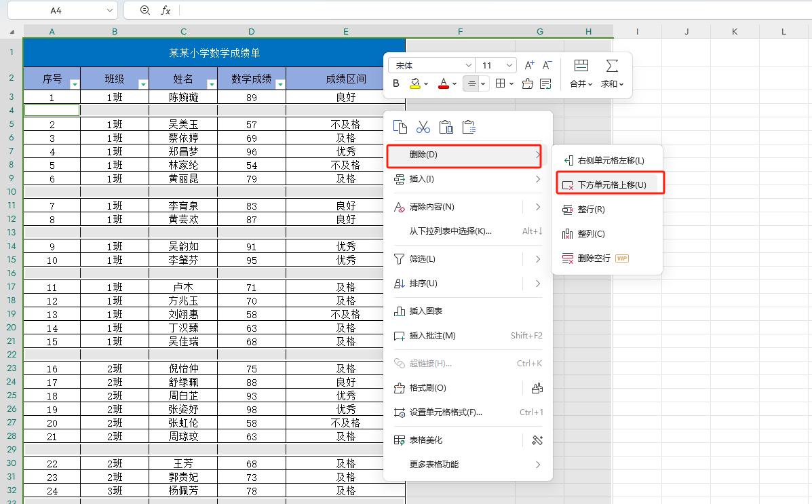The image size is (812, 504).
Task: Open the borders dropdown arrow
Action: pos(511,83)
